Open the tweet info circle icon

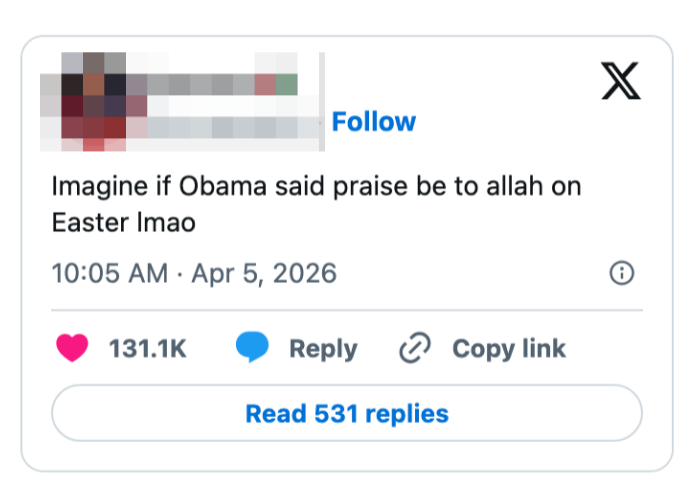point(622,273)
